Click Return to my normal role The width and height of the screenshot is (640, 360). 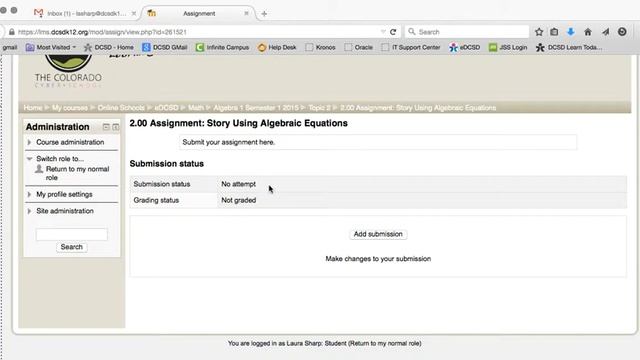78,173
